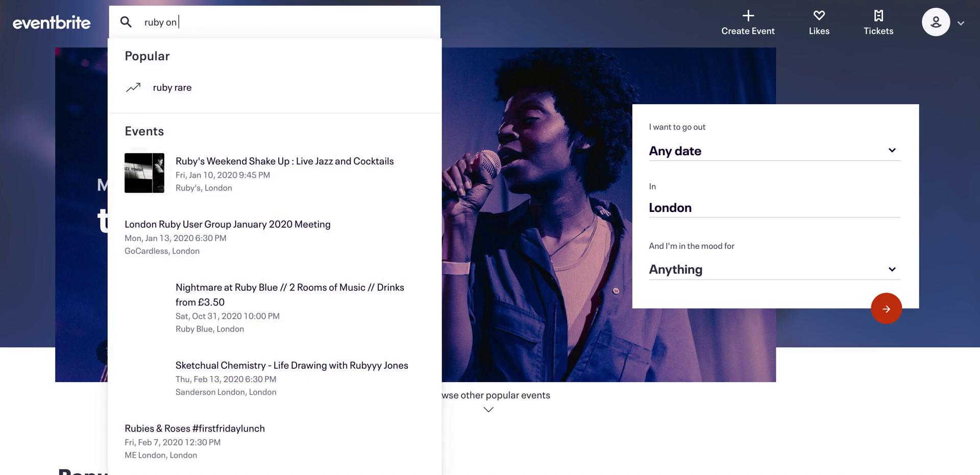This screenshot has width=980, height=475.
Task: Click the 'Likes' label
Action: (x=819, y=31)
